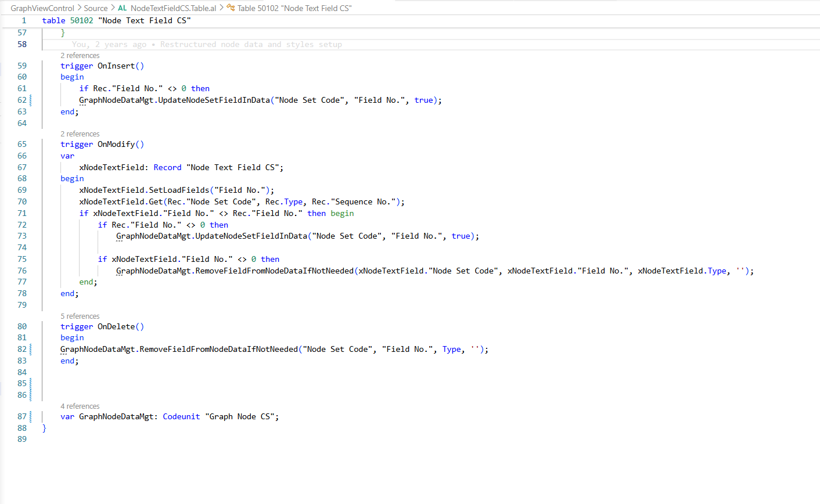Click the git change marker beside line 62
This screenshot has width=820, height=504.
[x=30, y=100]
